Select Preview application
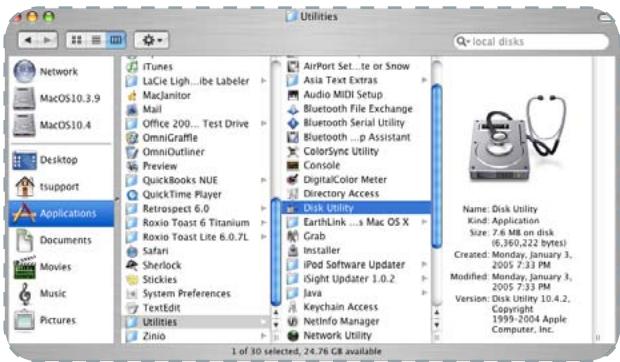Viewport: 620px width, 362px height. click(151, 166)
